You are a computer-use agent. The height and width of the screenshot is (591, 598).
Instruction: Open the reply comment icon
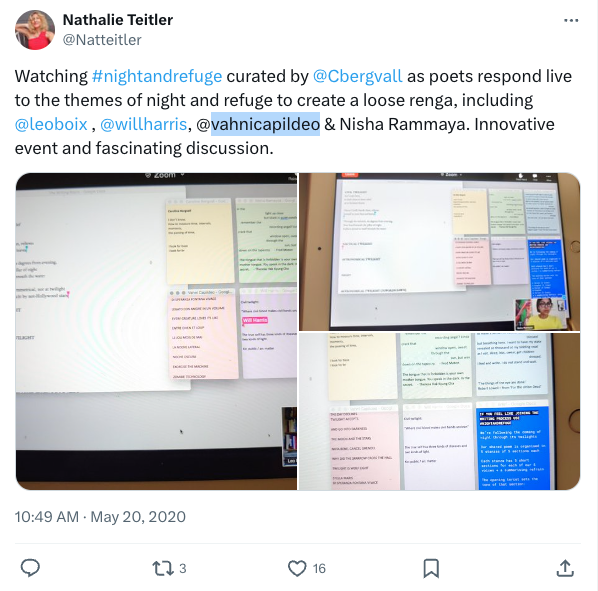[x=30, y=568]
